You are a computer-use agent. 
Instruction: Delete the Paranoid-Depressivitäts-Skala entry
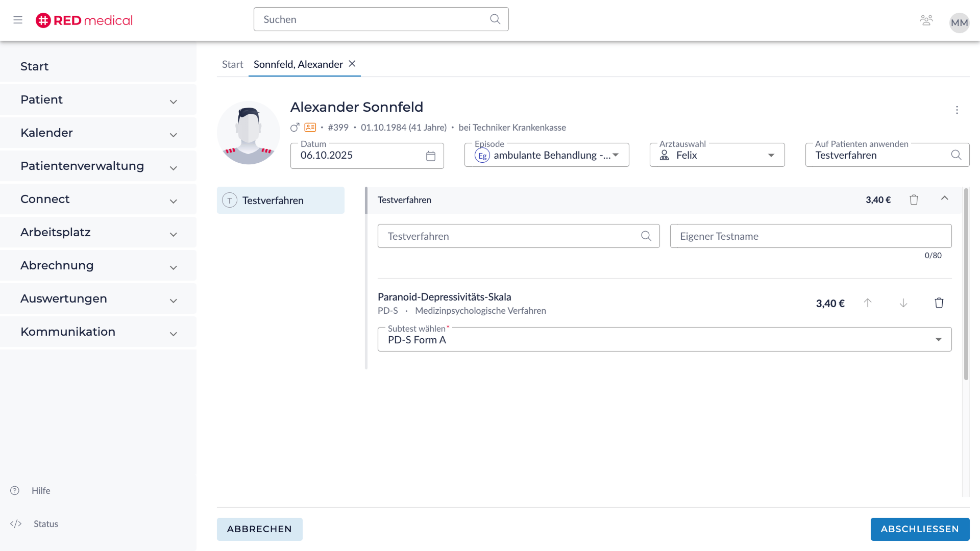point(939,303)
